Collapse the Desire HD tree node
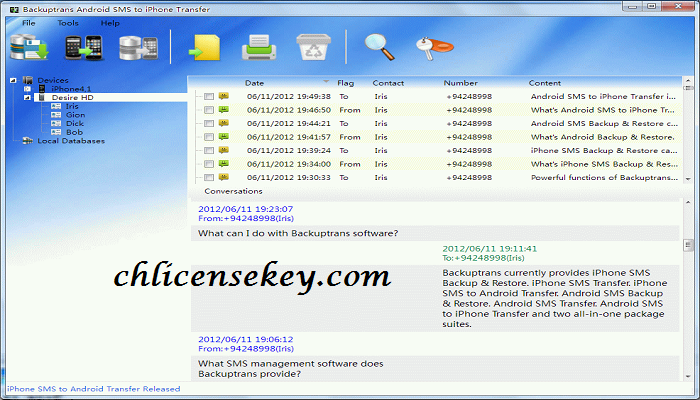The height and width of the screenshot is (400, 700). click(x=27, y=97)
